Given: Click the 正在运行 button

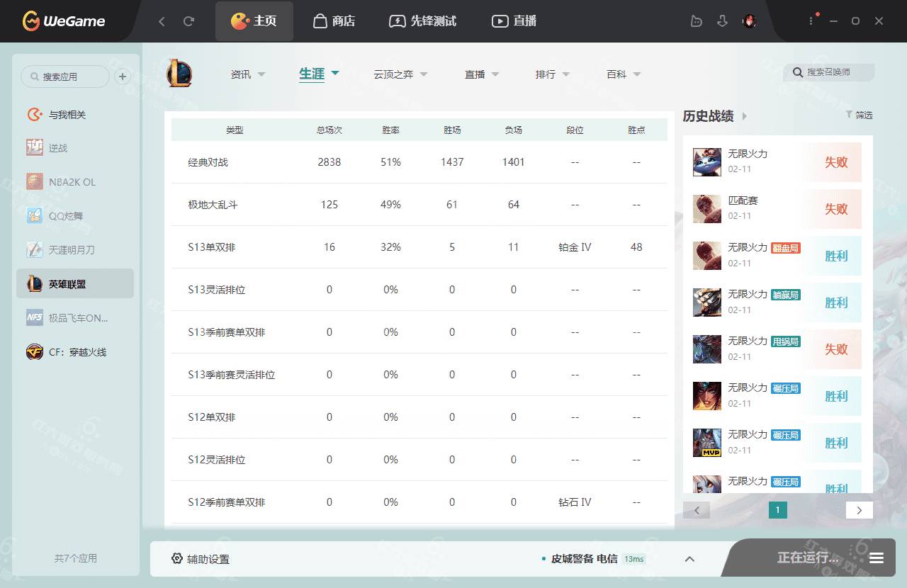Looking at the screenshot, I should [x=808, y=558].
